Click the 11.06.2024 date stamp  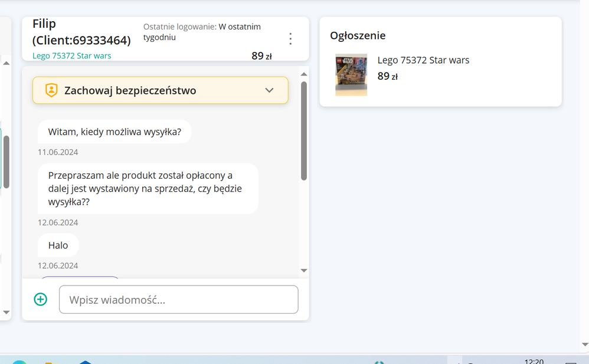coord(58,152)
